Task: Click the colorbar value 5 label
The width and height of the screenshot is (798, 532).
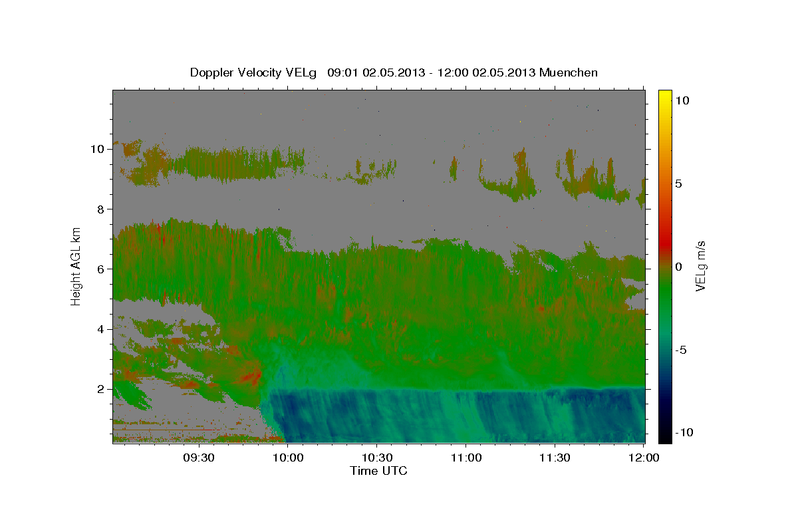Action: 678,184
